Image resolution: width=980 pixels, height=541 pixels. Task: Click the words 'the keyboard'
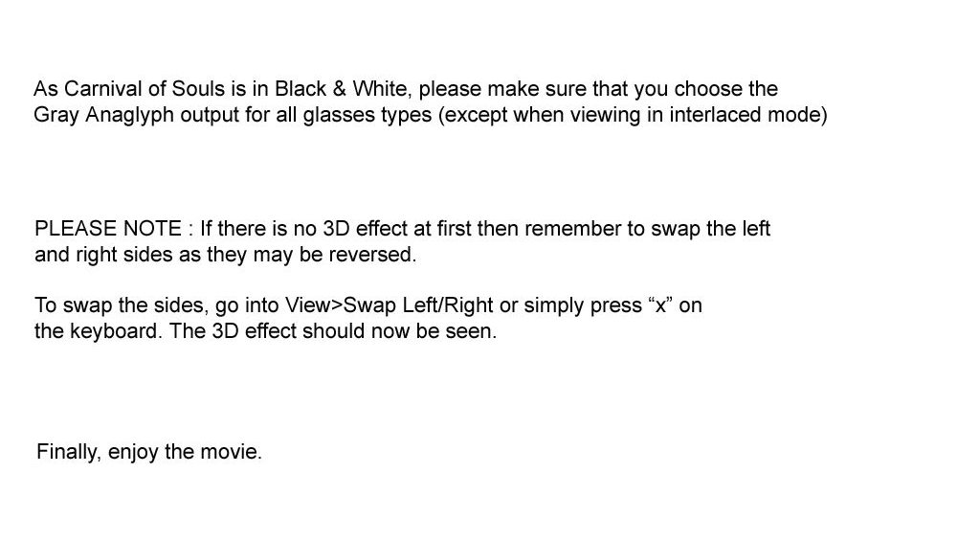pyautogui.click(x=96, y=332)
